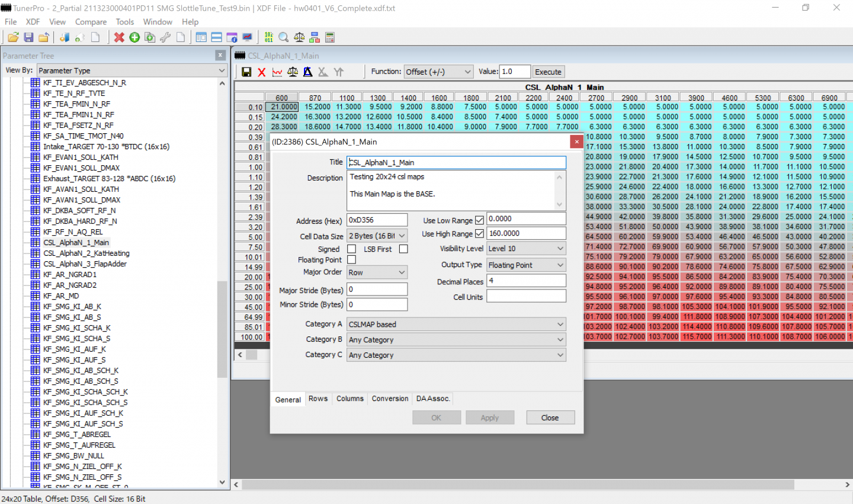Save table with the black floppy icon
This screenshot has width=853, height=504.
pos(246,72)
